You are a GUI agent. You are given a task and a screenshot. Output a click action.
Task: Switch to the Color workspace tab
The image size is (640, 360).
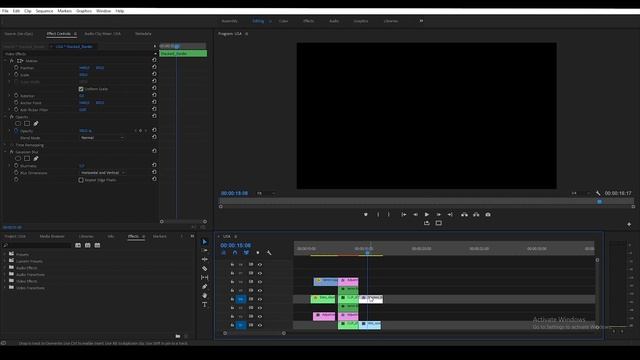283,21
